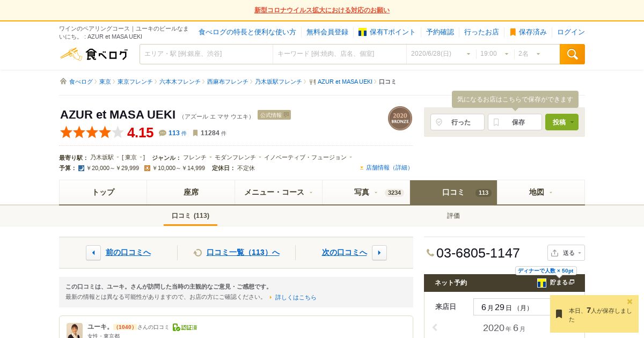Click the review comment bubble icon near 113
Viewport: 644px width, 338px height.
(x=163, y=133)
